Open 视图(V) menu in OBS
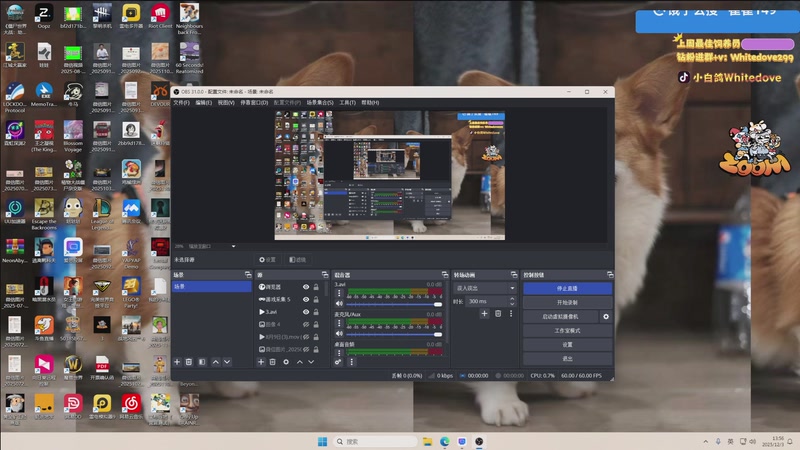Viewport: 800px width, 450px height. [226, 103]
